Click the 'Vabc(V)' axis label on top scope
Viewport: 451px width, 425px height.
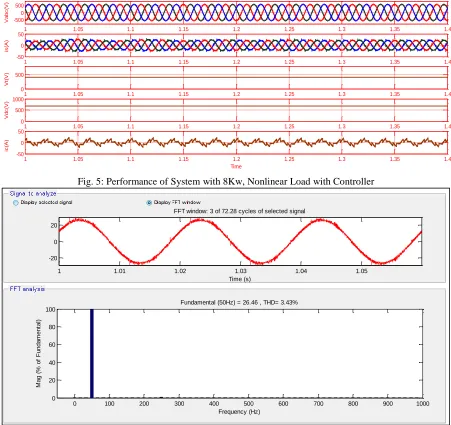6,13
